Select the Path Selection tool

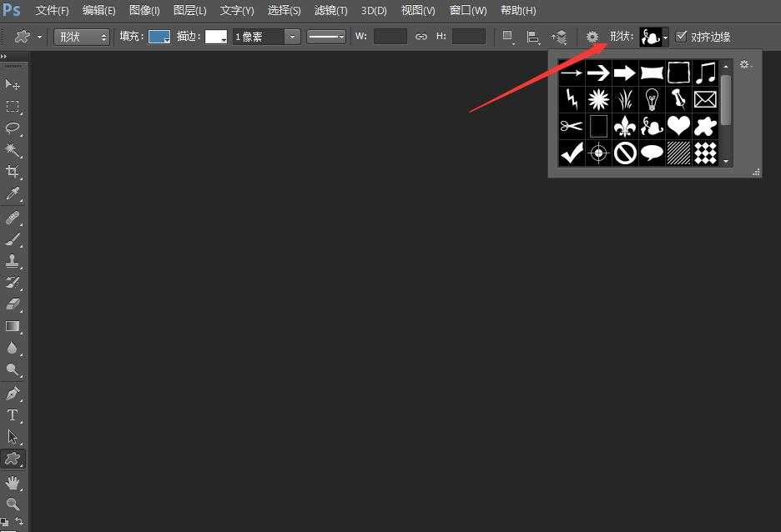[x=13, y=437]
